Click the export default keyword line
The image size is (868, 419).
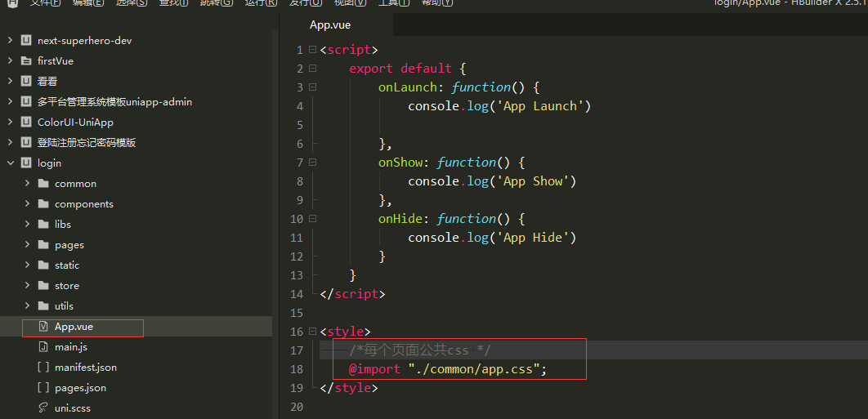pyautogui.click(x=400, y=69)
